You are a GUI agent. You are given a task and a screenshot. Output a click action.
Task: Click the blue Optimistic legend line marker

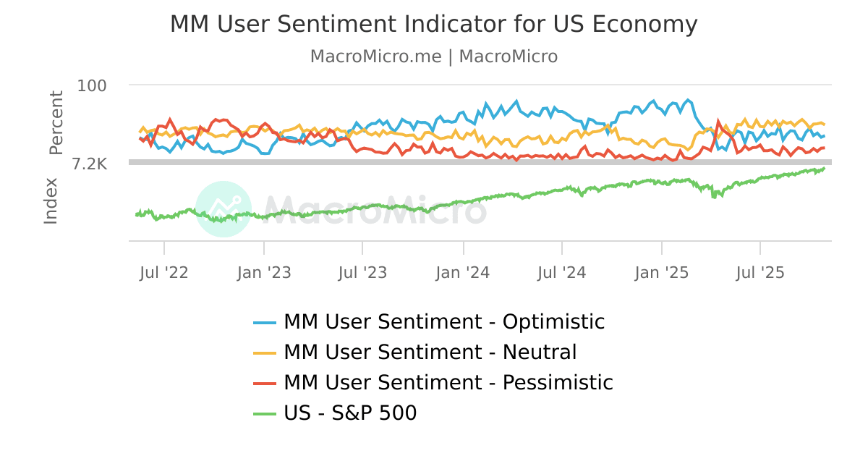pyautogui.click(x=264, y=321)
